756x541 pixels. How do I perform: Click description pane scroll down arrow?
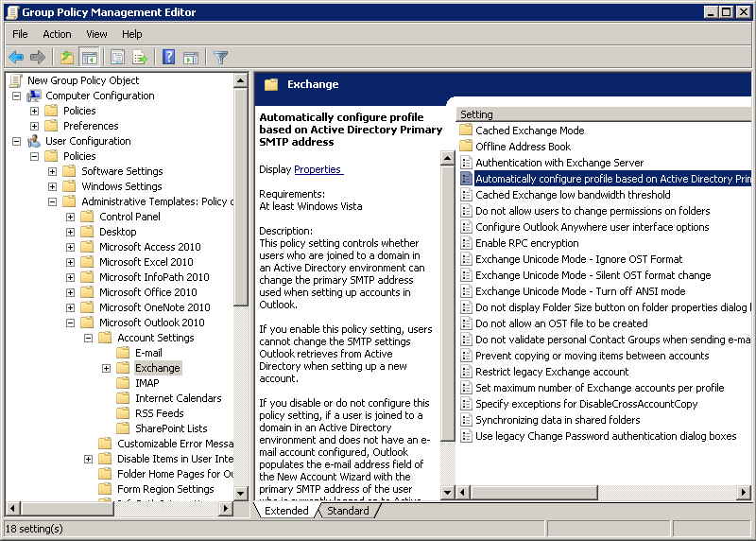tap(447, 493)
